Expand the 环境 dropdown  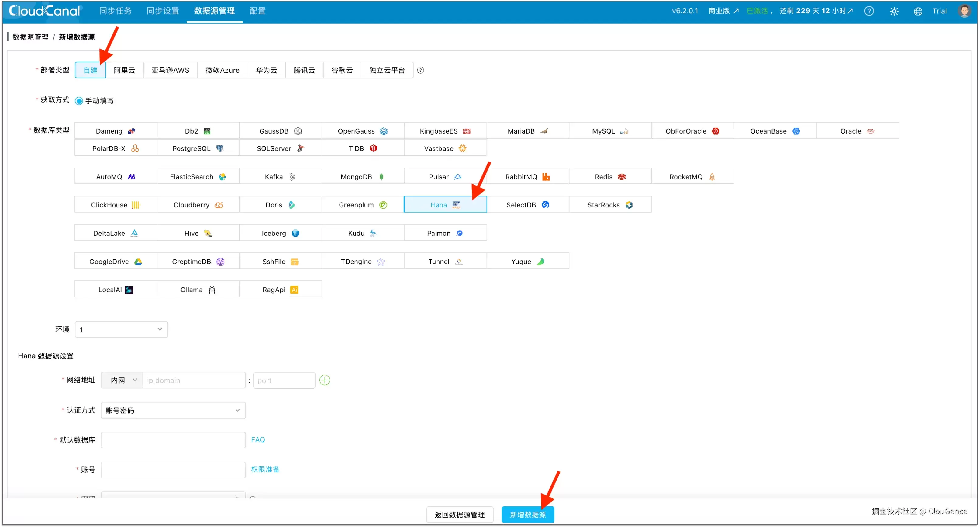point(121,329)
